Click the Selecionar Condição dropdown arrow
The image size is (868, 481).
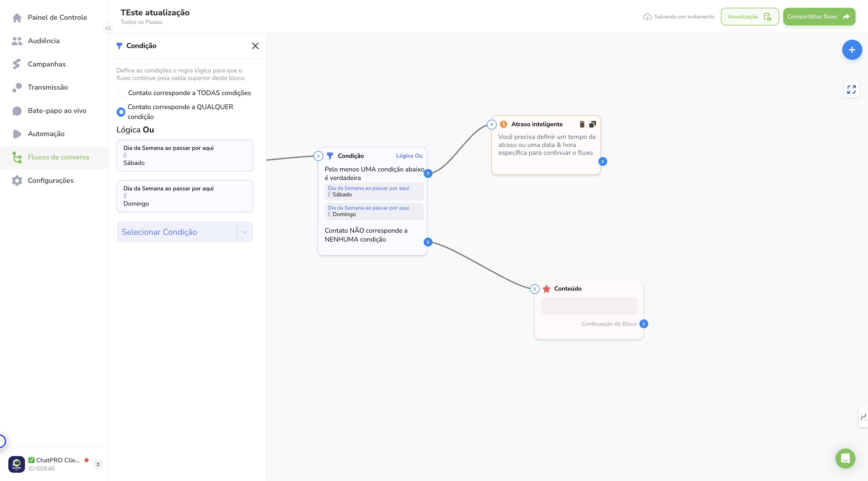click(x=245, y=232)
